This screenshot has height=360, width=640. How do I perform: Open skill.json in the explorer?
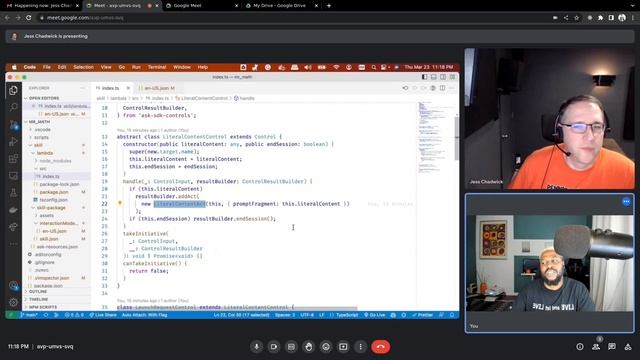[x=49, y=239]
